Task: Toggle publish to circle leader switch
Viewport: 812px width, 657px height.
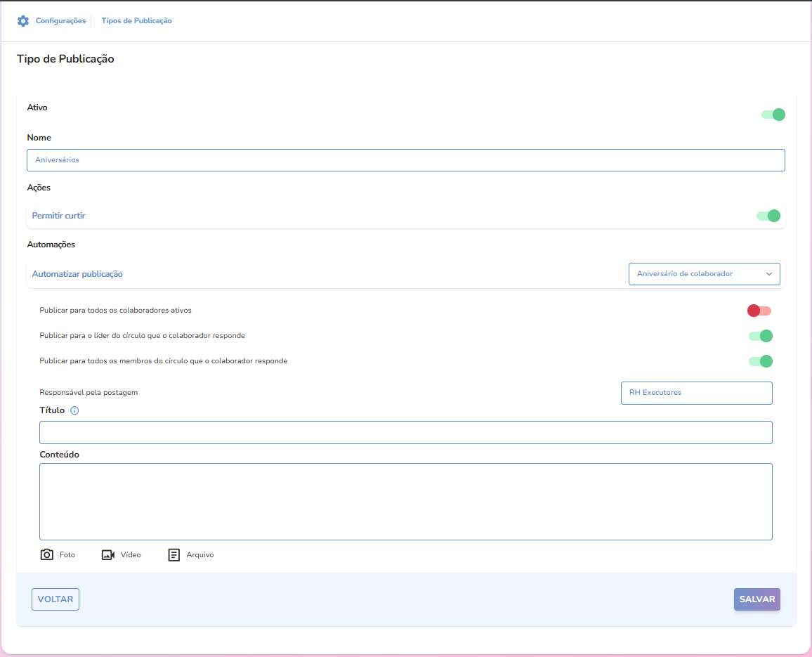Action: pos(760,336)
